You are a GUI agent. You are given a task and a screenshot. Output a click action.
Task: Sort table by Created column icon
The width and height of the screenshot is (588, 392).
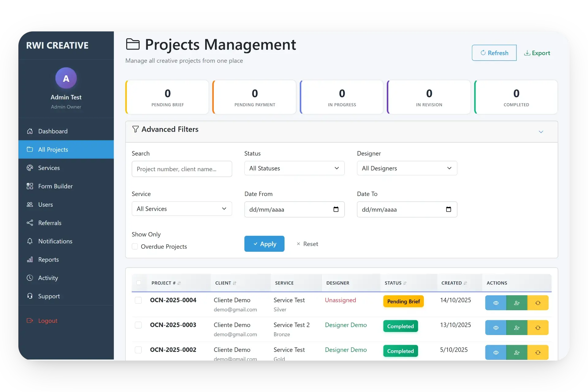pyautogui.click(x=466, y=283)
